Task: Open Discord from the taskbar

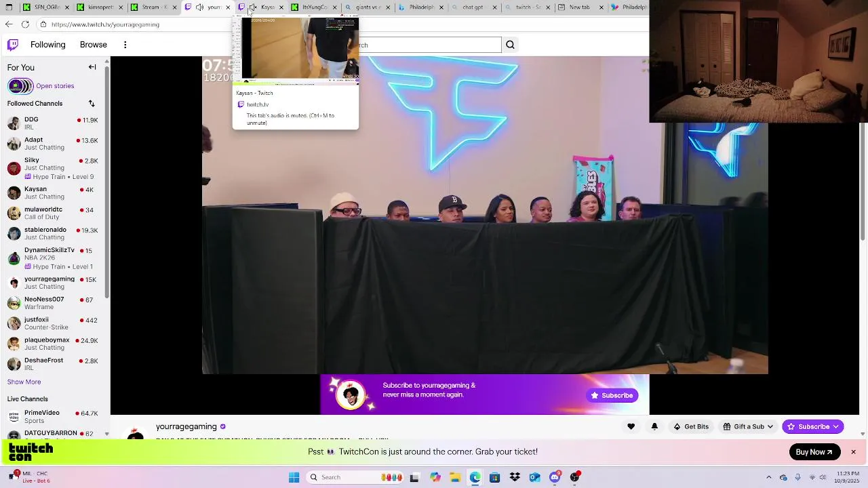Action: point(555,477)
